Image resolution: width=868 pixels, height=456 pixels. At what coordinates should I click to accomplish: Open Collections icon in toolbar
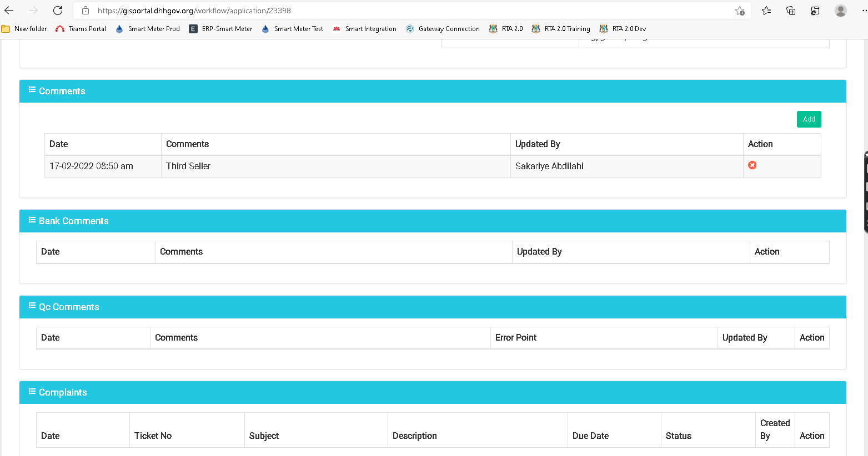[791, 11]
